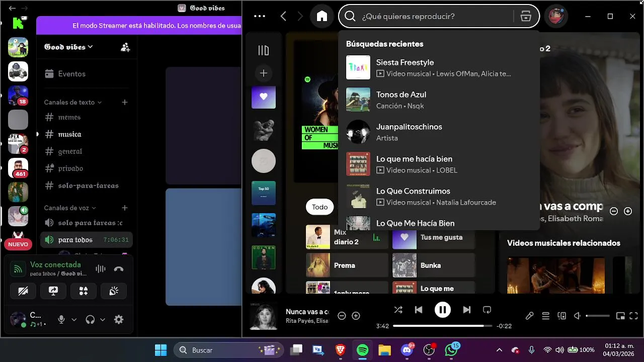The width and height of the screenshot is (644, 362).
Task: Toggle Discord noise suppression icon
Action: [x=101, y=269]
